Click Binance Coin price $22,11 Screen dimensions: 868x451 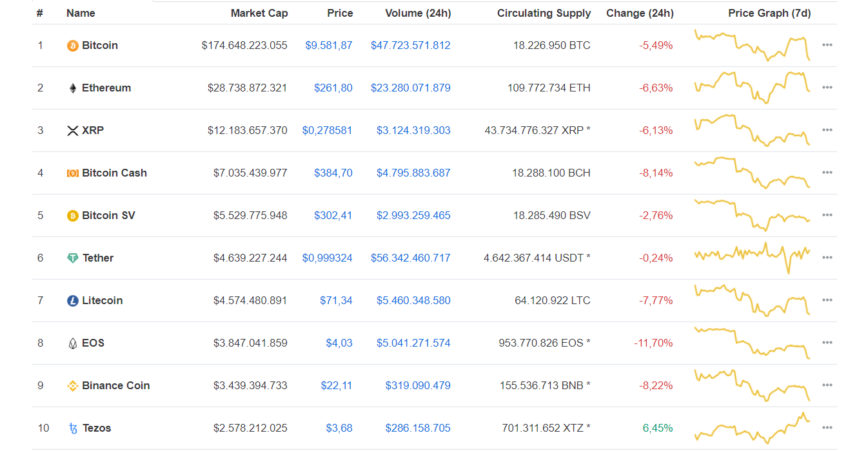(337, 385)
